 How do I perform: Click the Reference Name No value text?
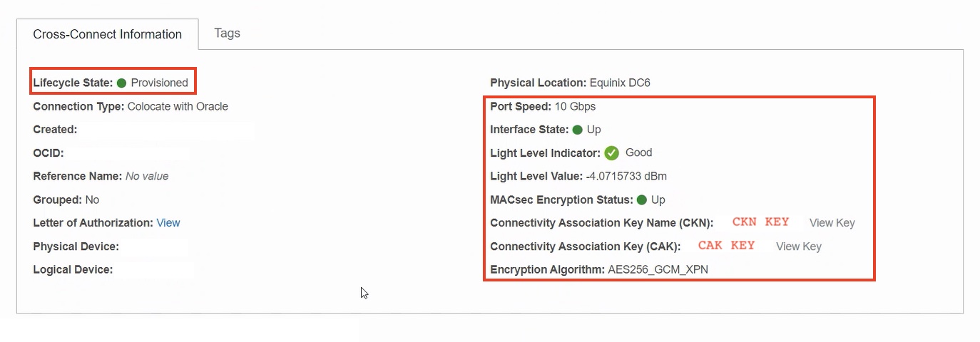[147, 176]
